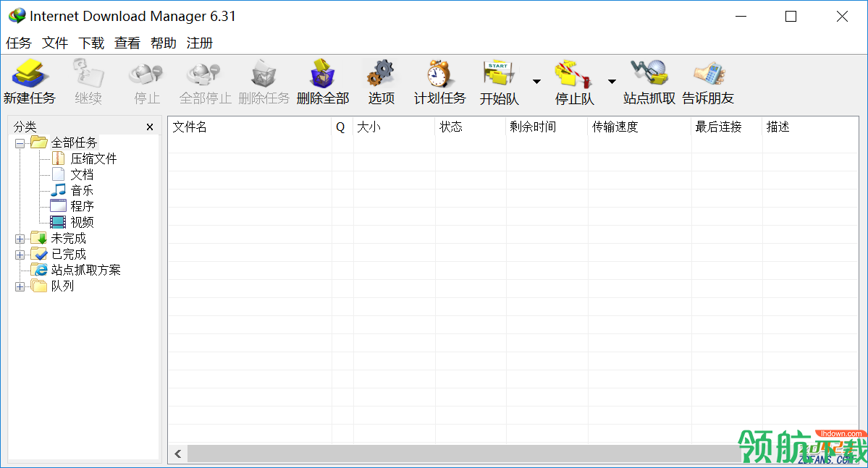
Task: Open the 注册 menu
Action: coord(200,43)
